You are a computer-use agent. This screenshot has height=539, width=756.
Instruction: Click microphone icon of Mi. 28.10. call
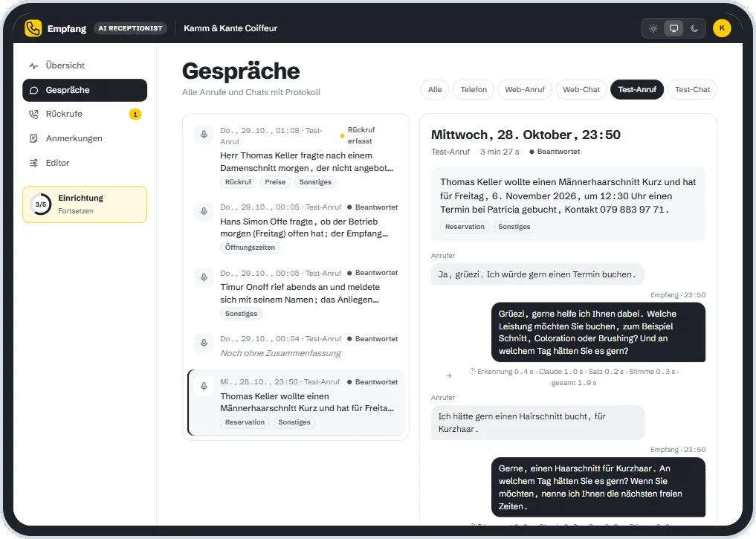click(204, 386)
